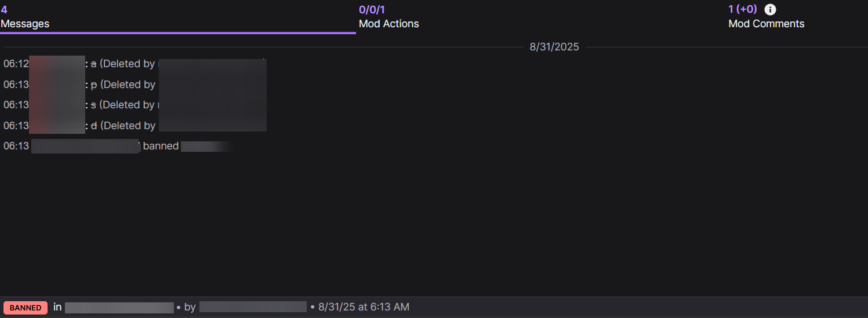Click the info icon beside Mod Comments count
Image resolution: width=868 pixels, height=318 pixels.
coord(770,9)
